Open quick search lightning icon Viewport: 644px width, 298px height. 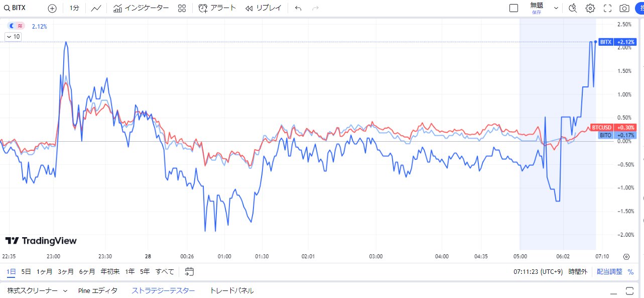click(573, 8)
